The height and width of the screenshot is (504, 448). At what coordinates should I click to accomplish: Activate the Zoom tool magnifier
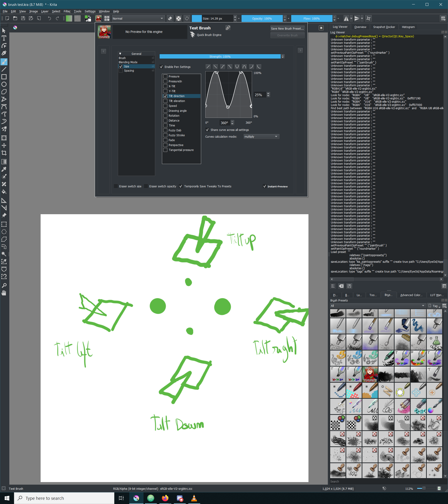pos(4,286)
